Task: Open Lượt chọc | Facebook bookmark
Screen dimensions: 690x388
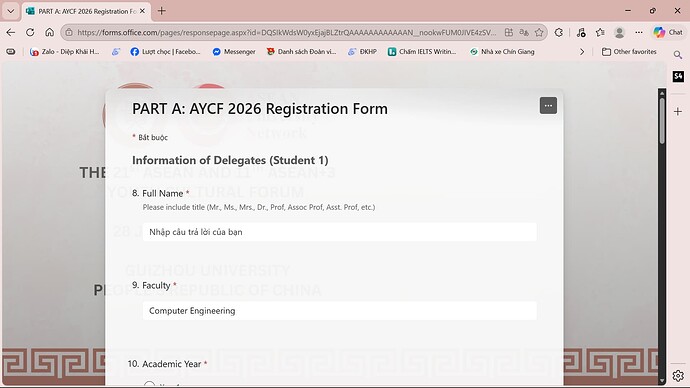Action: tap(165, 51)
